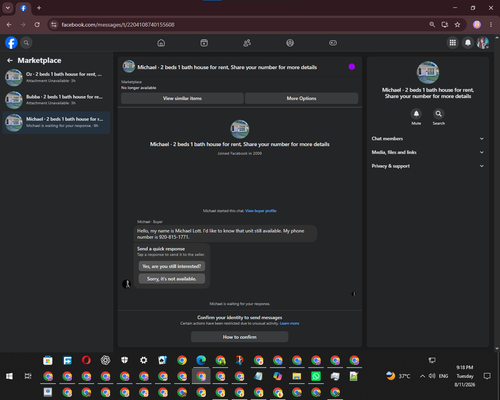View site information icon in address bar

pos(54,25)
